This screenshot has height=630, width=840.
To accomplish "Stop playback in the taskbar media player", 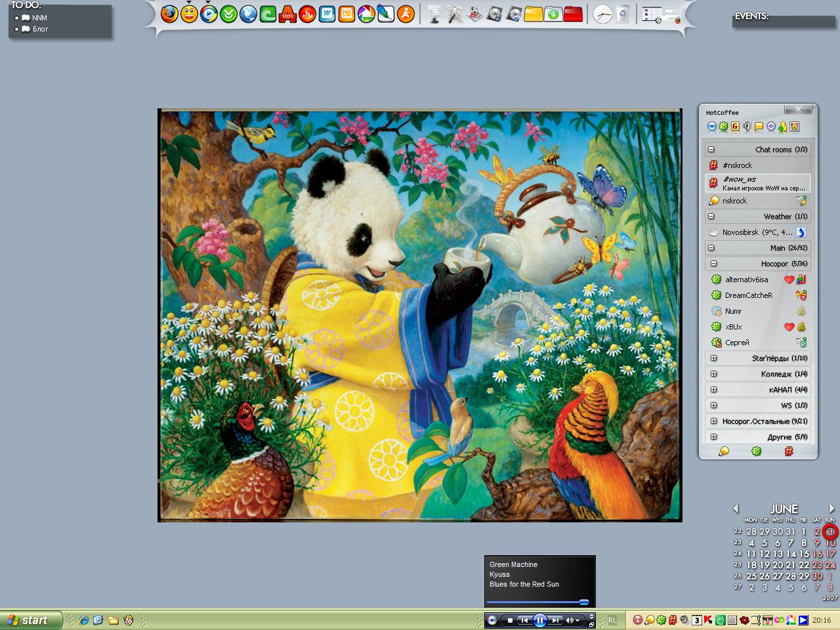I will tap(510, 620).
